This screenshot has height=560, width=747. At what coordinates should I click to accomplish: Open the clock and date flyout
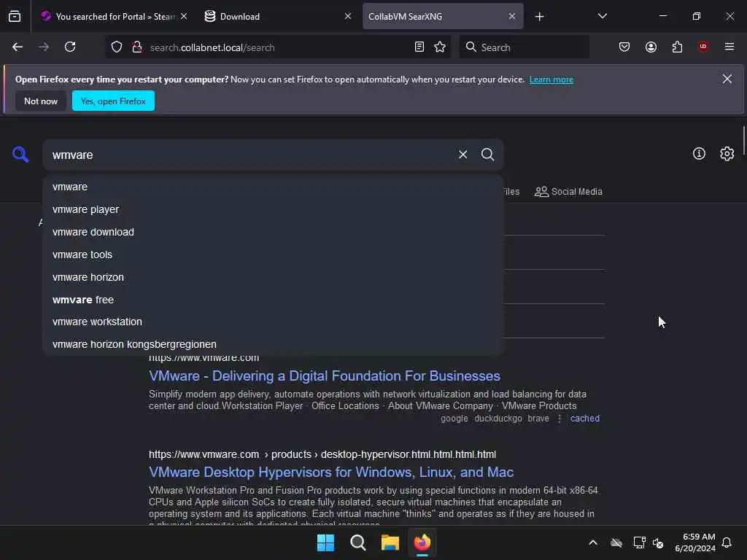[695, 542]
